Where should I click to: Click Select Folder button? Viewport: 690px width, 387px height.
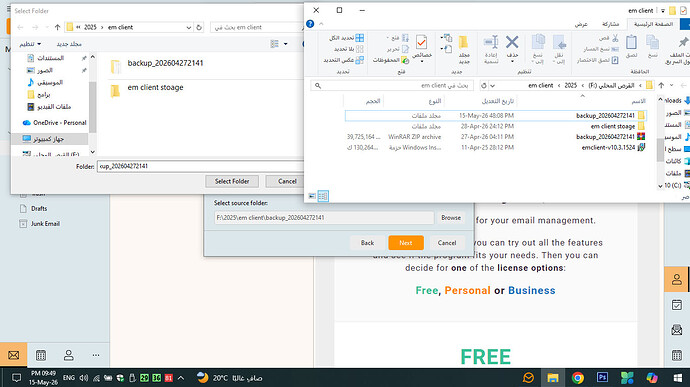click(x=232, y=181)
